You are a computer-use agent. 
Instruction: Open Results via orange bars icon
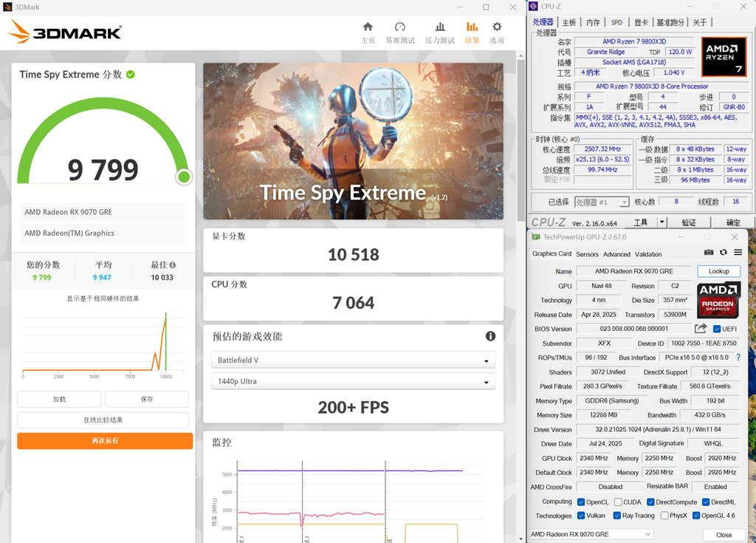tap(472, 27)
